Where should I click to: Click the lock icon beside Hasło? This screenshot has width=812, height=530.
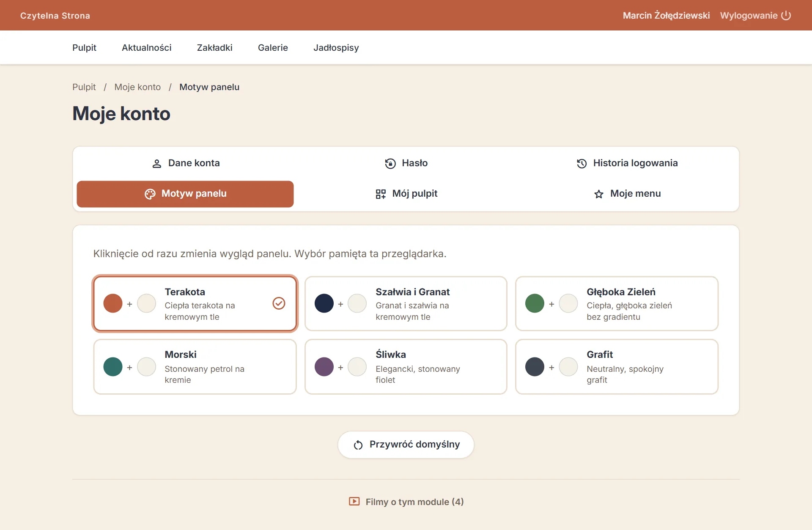pos(390,164)
